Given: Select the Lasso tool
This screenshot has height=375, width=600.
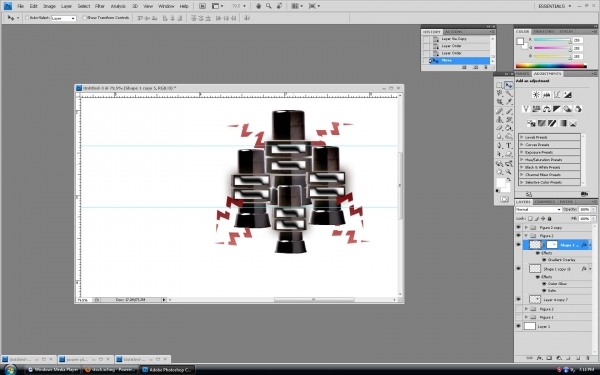Looking at the screenshot, I should tap(499, 93).
